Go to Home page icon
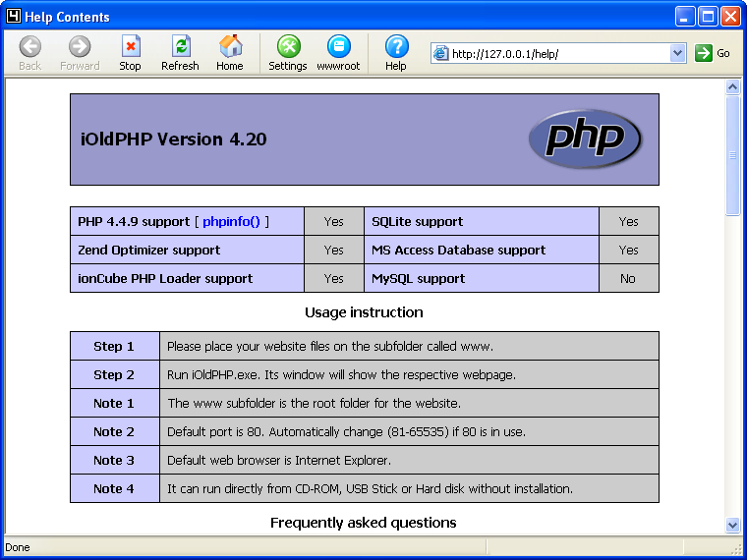 coord(231,46)
